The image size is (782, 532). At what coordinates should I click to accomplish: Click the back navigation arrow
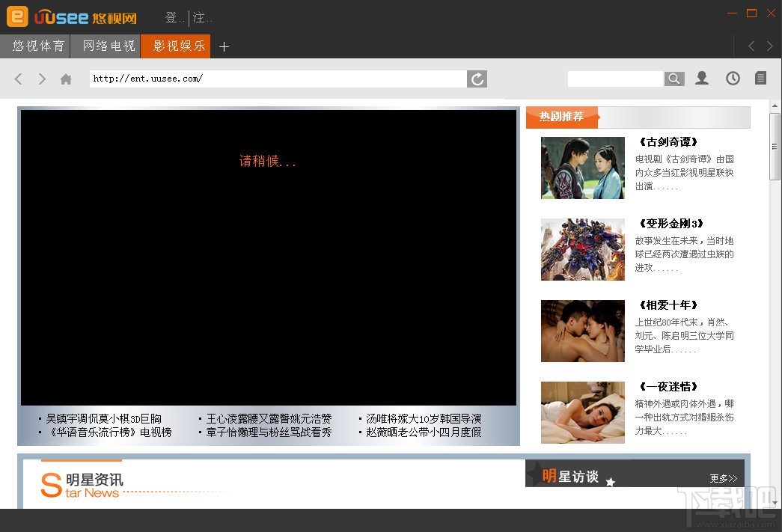pos(18,78)
